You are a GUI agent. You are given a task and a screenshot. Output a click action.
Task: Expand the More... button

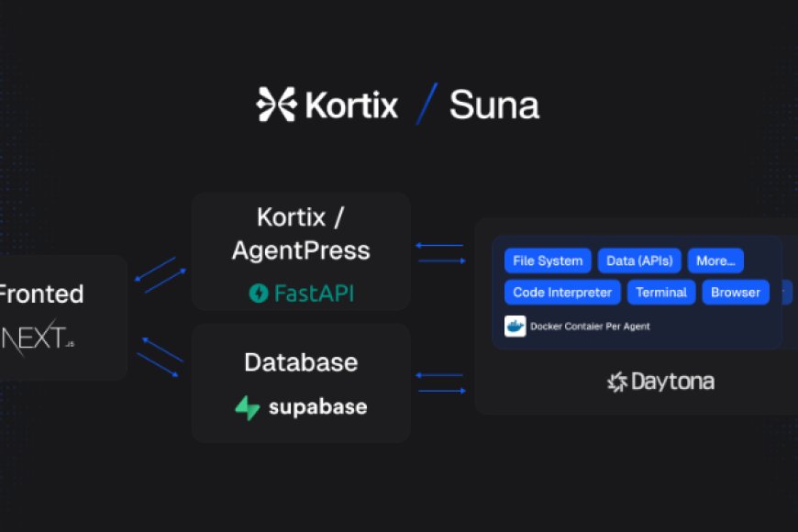pos(715,261)
